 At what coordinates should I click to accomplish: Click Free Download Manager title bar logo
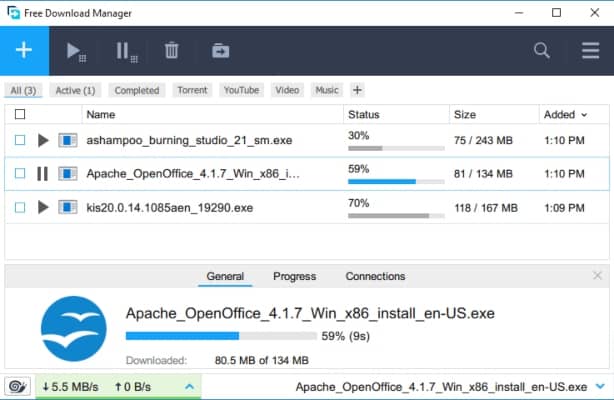(x=13, y=13)
